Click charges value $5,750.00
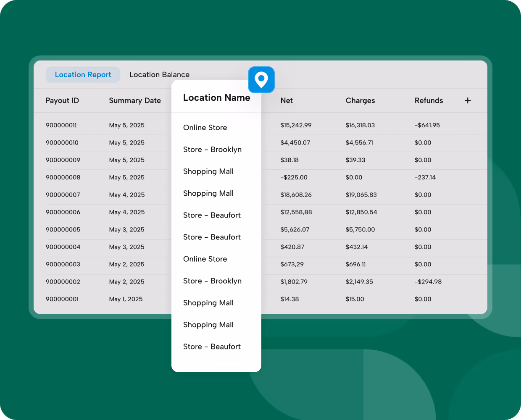521x420 pixels. tap(360, 230)
